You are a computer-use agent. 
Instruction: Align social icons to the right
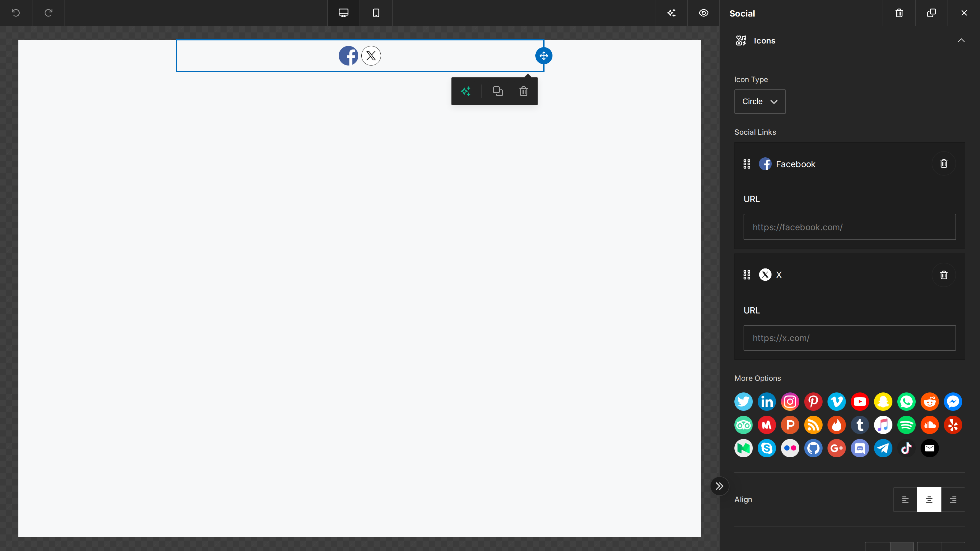tap(953, 499)
